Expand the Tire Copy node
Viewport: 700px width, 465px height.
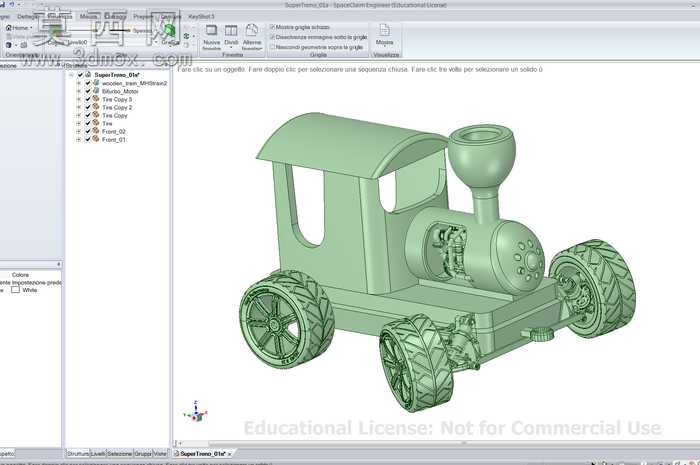[x=79, y=116]
